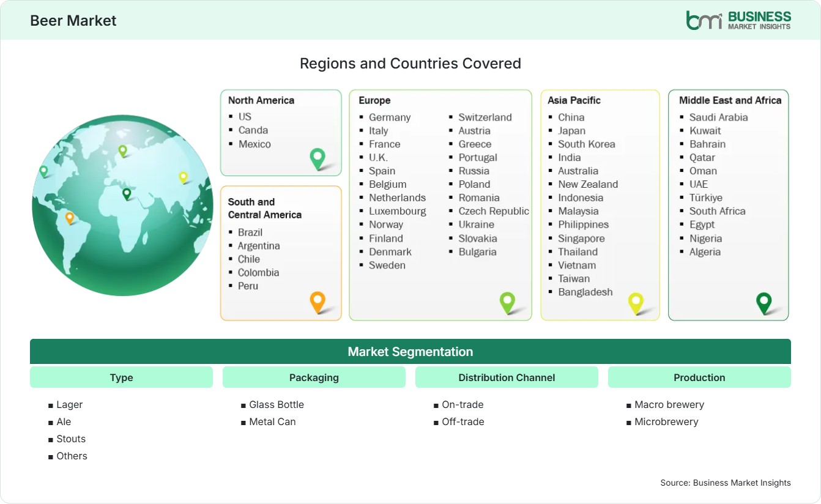Viewport: 821px width, 504px height.
Task: Click the globe illustration
Action: tap(122, 206)
